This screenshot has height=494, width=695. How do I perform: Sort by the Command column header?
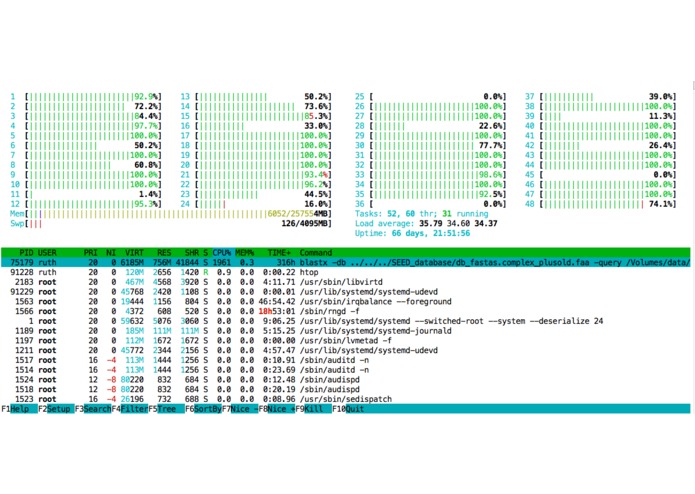316,253
